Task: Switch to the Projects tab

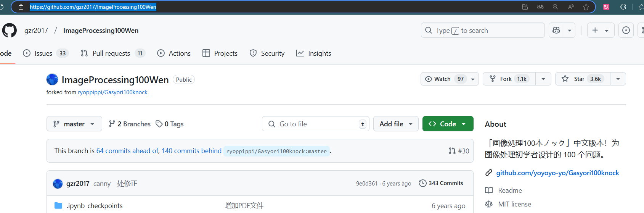Action: 220,53
